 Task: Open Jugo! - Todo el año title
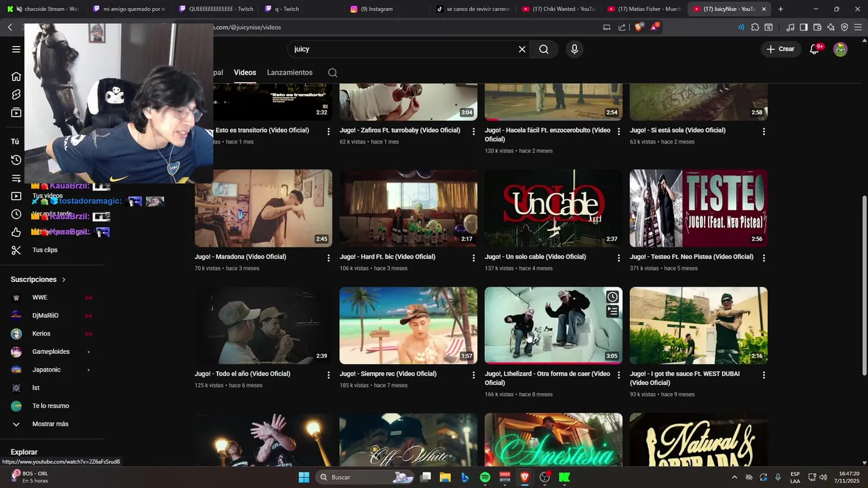pos(242,374)
